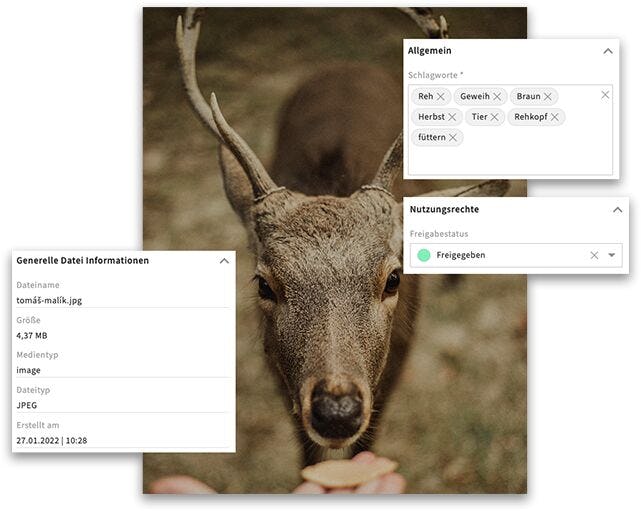Remove the Rehkopf keyword tag

[x=554, y=117]
